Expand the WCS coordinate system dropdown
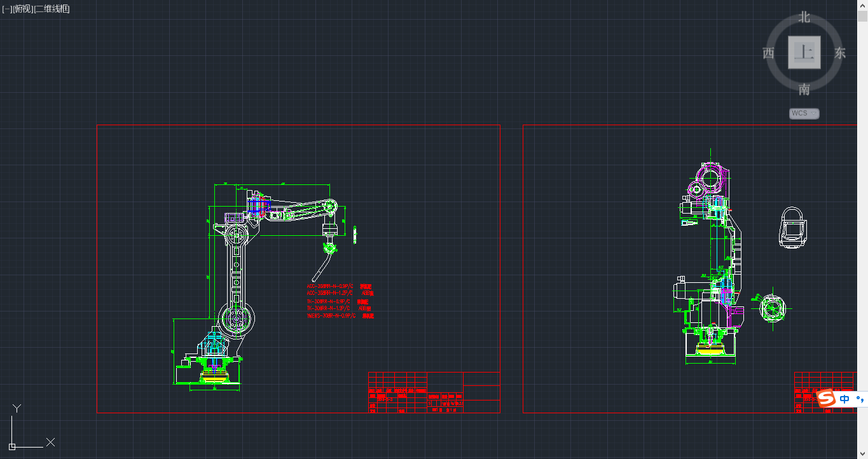Viewport: 868px width, 459px height. [x=804, y=114]
